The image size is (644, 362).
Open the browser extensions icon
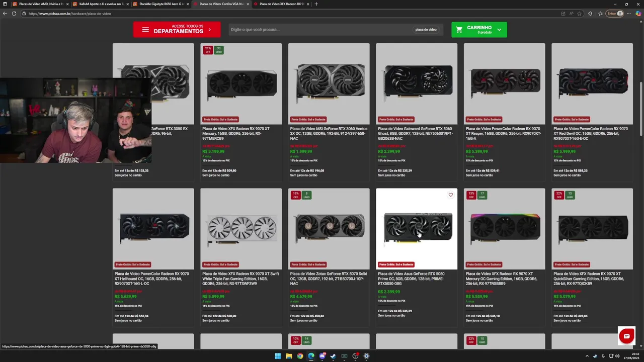tap(590, 14)
